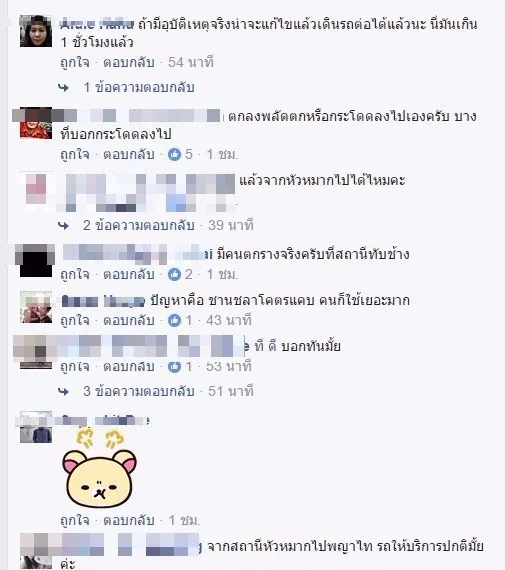Expand 2 ข้อความตอบกลับ replies thread

[139, 226]
